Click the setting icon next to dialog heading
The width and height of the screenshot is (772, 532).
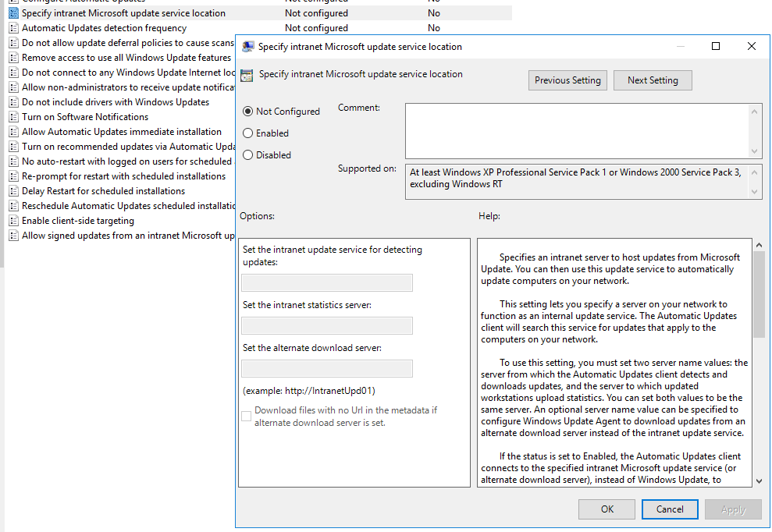pos(247,76)
